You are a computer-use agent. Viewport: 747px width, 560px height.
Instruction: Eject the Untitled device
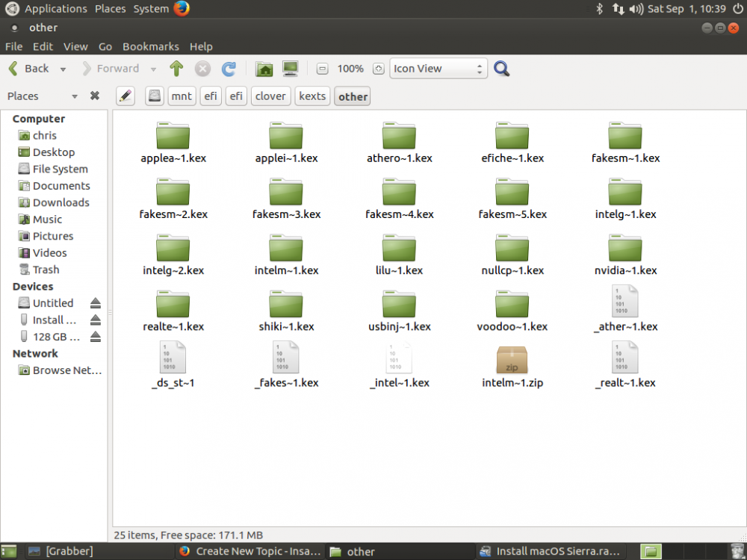(x=96, y=303)
